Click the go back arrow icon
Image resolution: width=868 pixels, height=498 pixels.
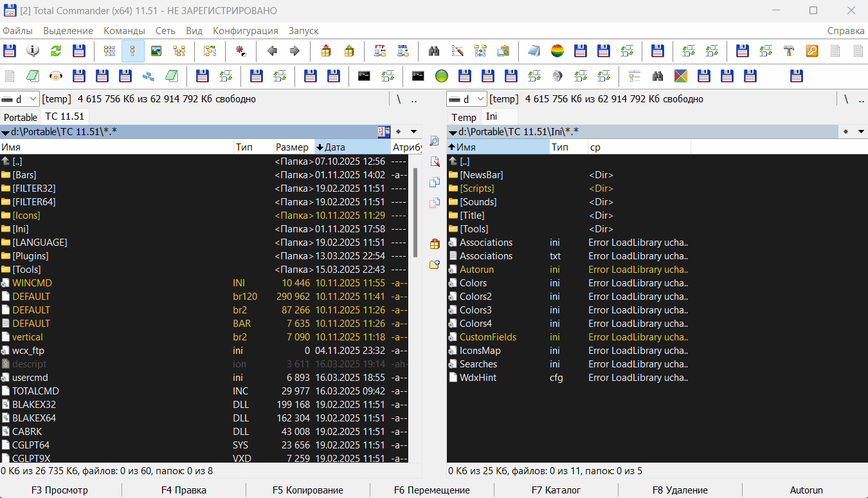272,51
